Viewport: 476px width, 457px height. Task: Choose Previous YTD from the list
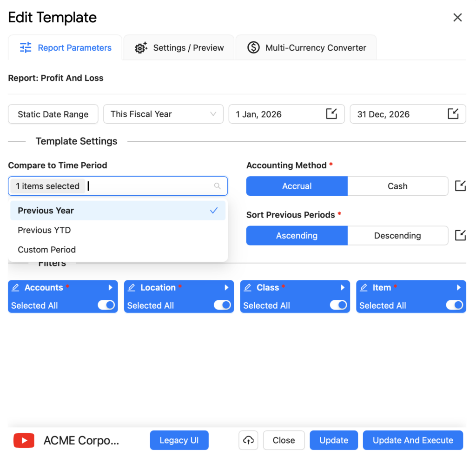(x=44, y=230)
